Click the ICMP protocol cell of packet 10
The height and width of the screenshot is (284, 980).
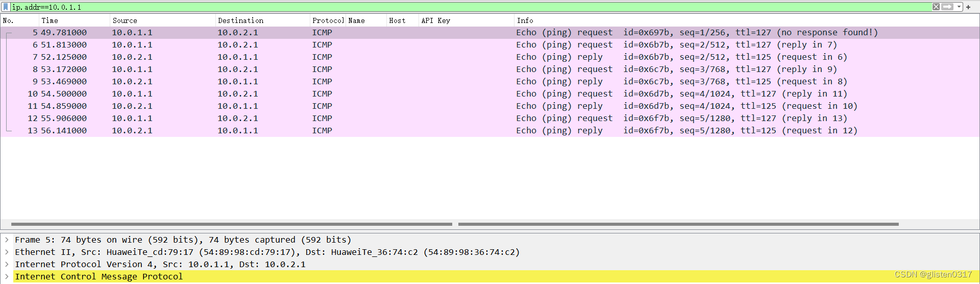click(x=322, y=94)
